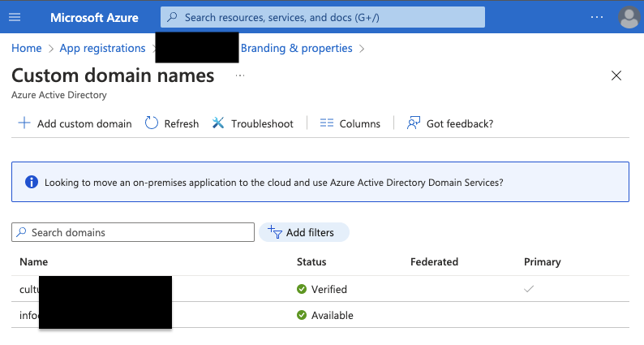Viewport: 644px width, 345px height.
Task: Sort by the Status column header
Action: coord(311,262)
